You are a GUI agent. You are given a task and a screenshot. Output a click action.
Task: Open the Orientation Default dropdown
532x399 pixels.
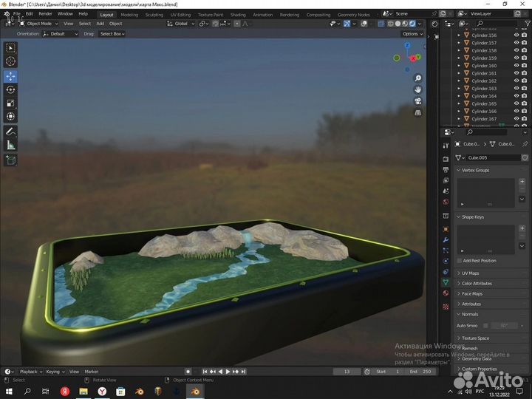(x=61, y=34)
